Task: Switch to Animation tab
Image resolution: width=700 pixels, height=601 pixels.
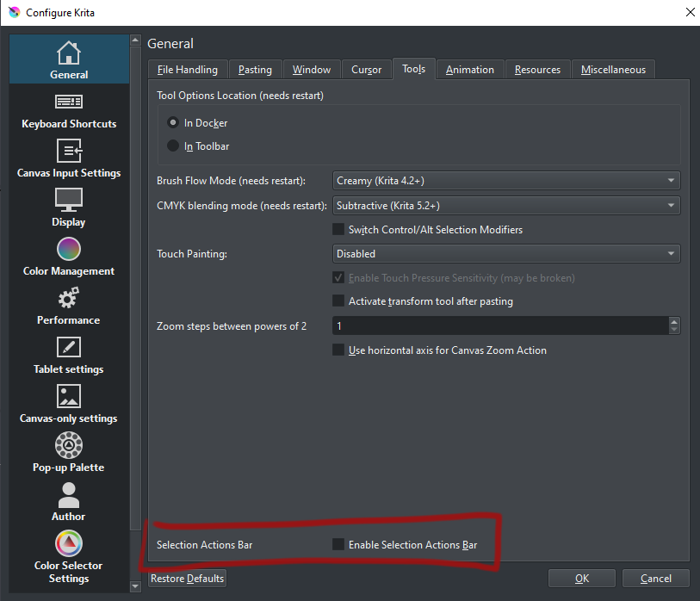Action: pos(470,70)
